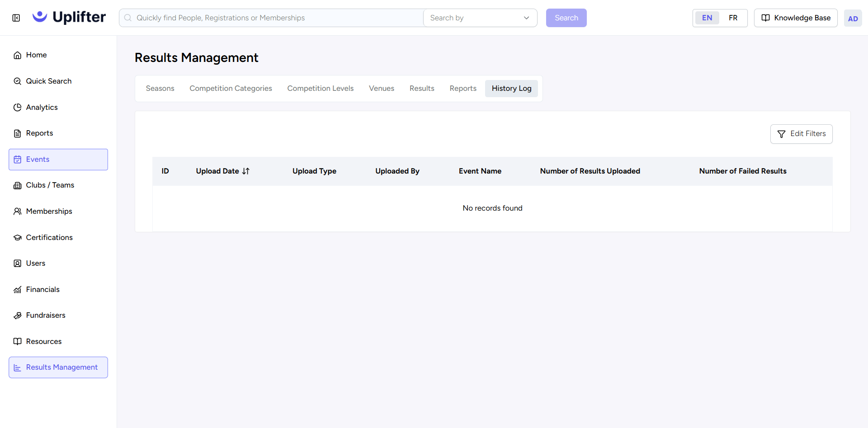
Task: Click the purple Search button
Action: [x=566, y=18]
